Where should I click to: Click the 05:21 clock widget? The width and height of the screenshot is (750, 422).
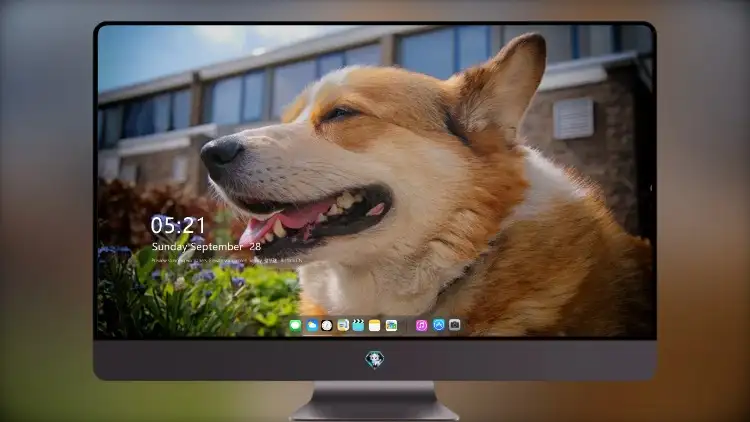[x=177, y=225]
